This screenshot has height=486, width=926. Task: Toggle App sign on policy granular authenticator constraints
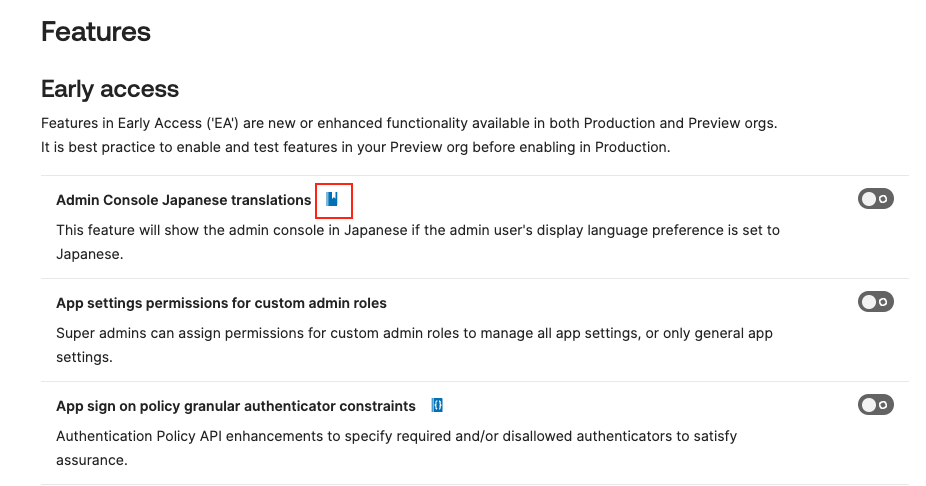[875, 405]
